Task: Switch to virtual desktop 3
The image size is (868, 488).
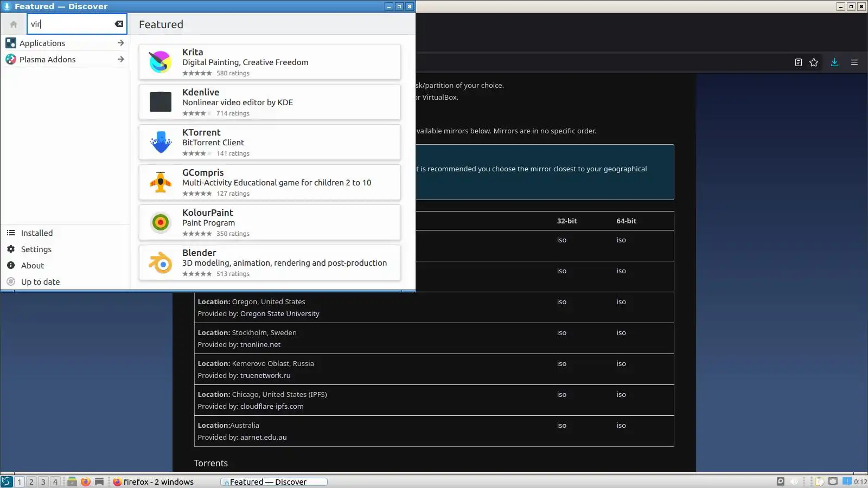Action: (43, 481)
